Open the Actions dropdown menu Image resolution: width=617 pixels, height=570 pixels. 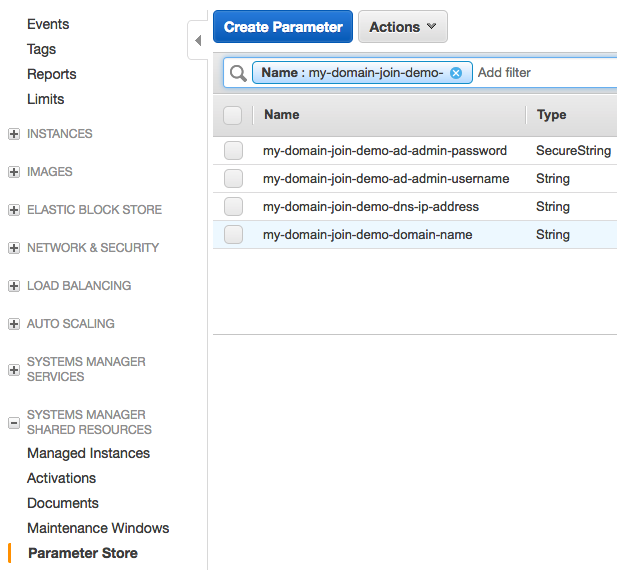pos(402,27)
